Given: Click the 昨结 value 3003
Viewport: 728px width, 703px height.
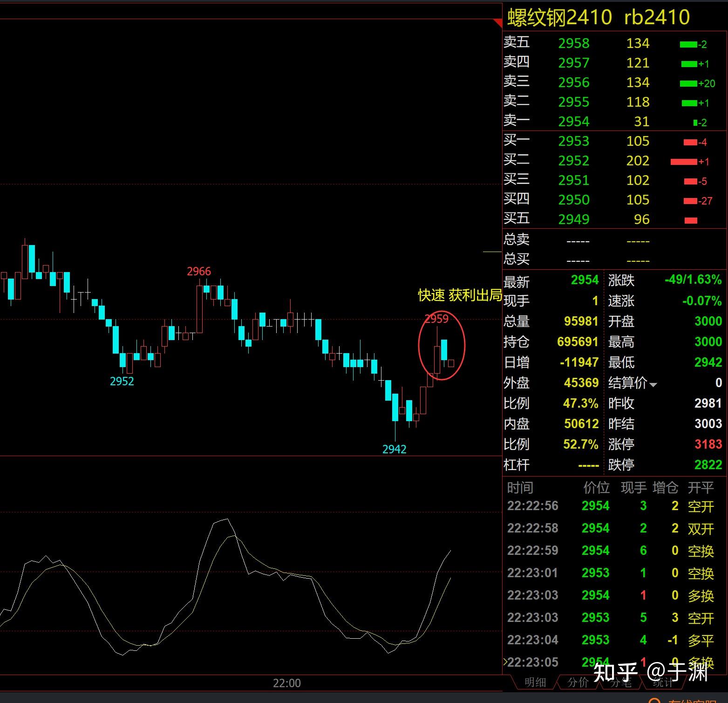Looking at the screenshot, I should pos(708,423).
